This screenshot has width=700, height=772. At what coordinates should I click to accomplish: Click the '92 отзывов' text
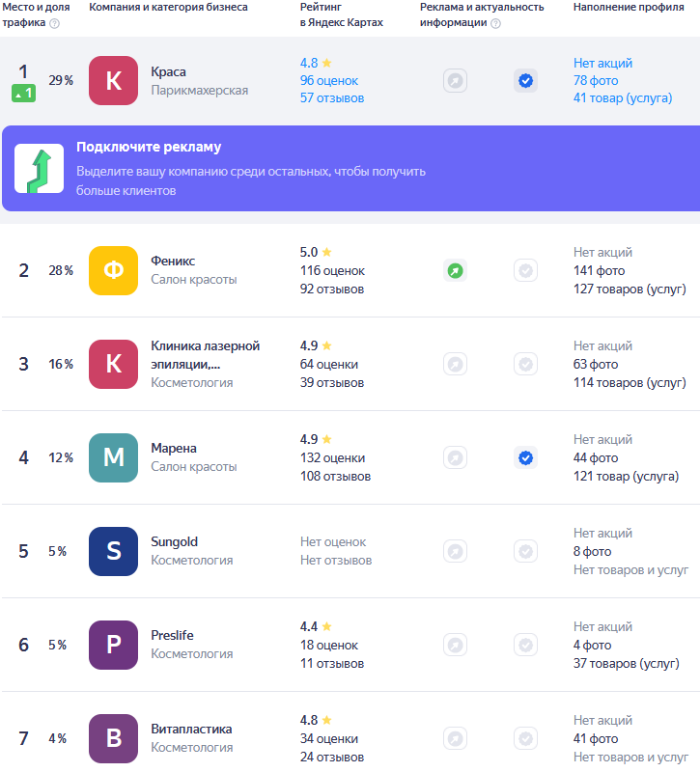(x=332, y=289)
